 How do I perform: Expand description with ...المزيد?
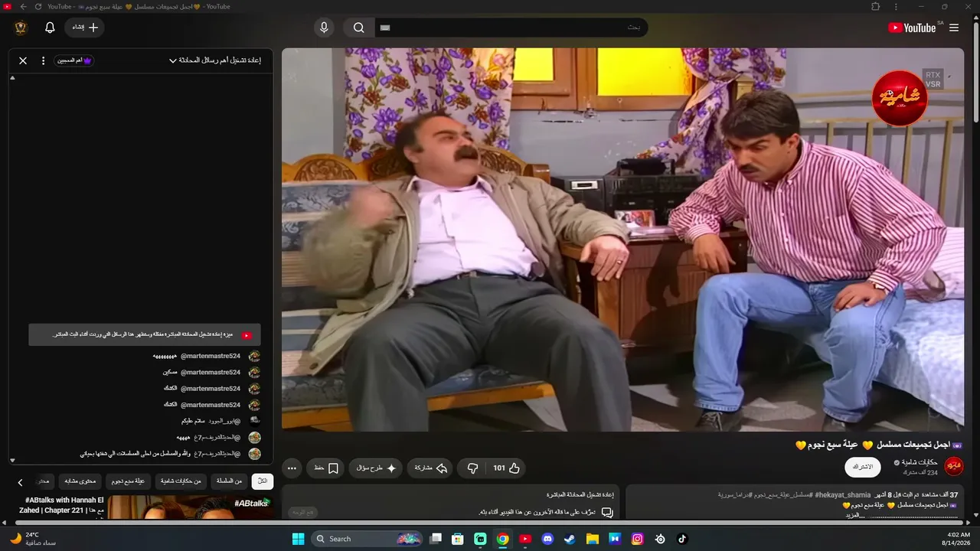coord(855,515)
